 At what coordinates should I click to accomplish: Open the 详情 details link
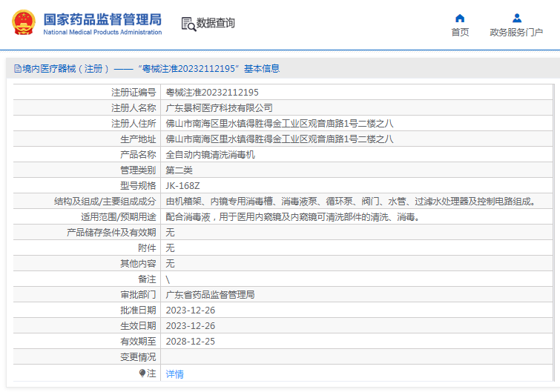pyautogui.click(x=174, y=373)
